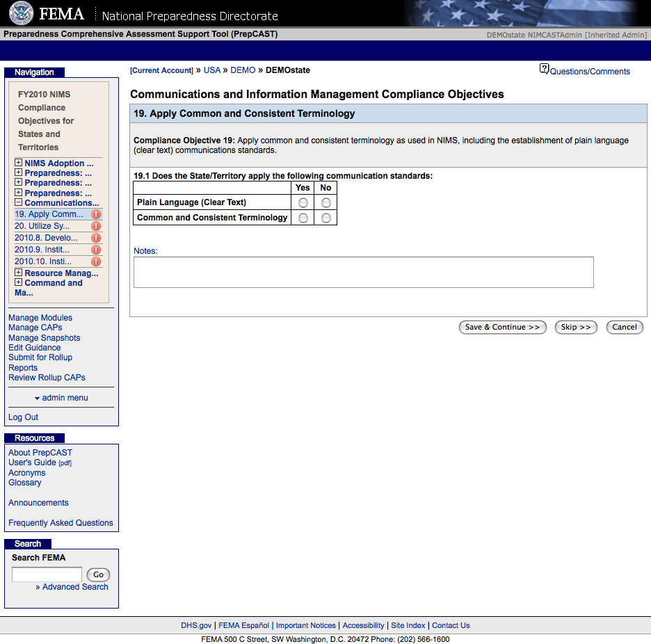The width and height of the screenshot is (651, 644).
Task: Expand the NIMS Adoption tree node
Action: 18,162
